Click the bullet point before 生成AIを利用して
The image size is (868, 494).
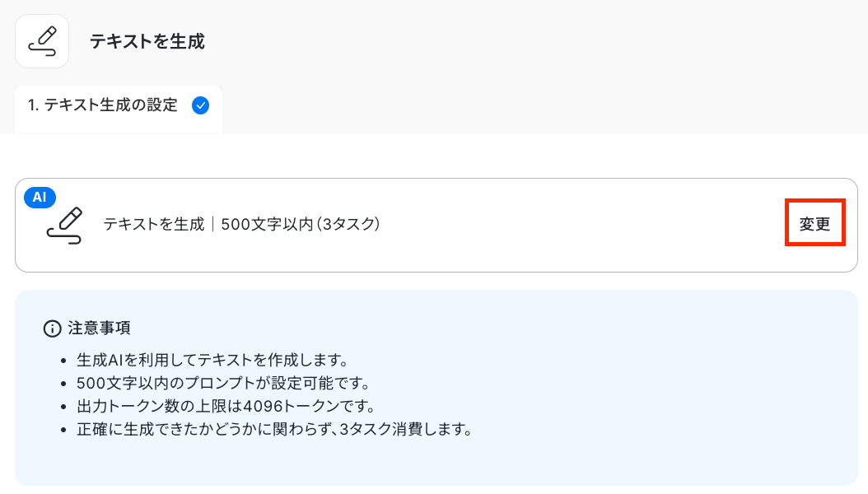[65, 361]
